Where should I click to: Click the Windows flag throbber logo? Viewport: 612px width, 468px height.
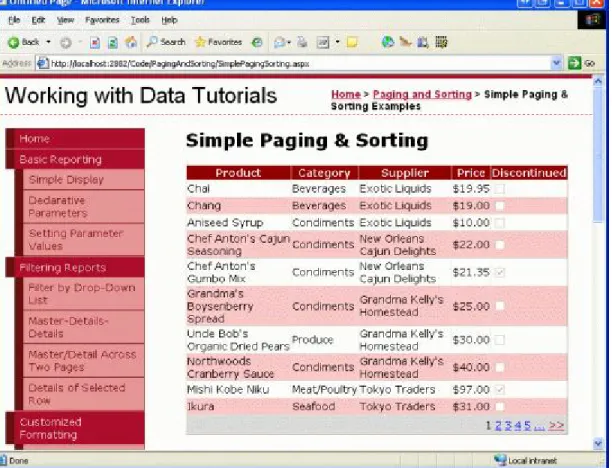point(592,20)
